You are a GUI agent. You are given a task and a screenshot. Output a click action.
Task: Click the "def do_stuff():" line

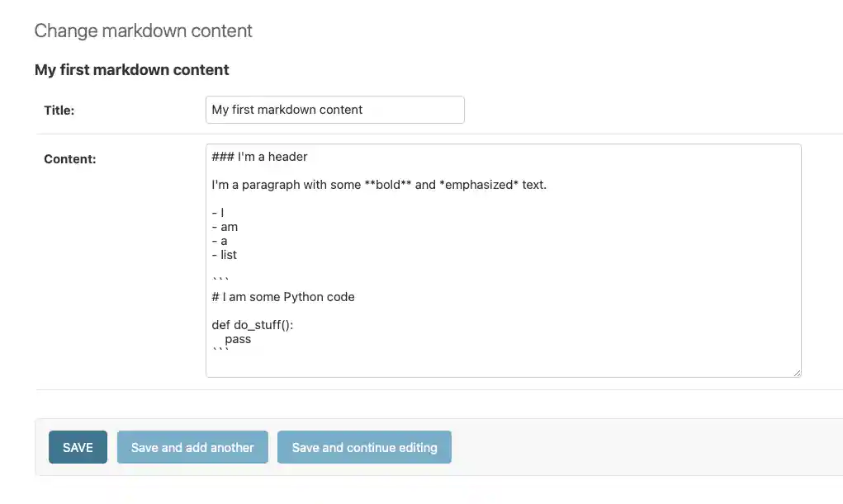point(251,324)
